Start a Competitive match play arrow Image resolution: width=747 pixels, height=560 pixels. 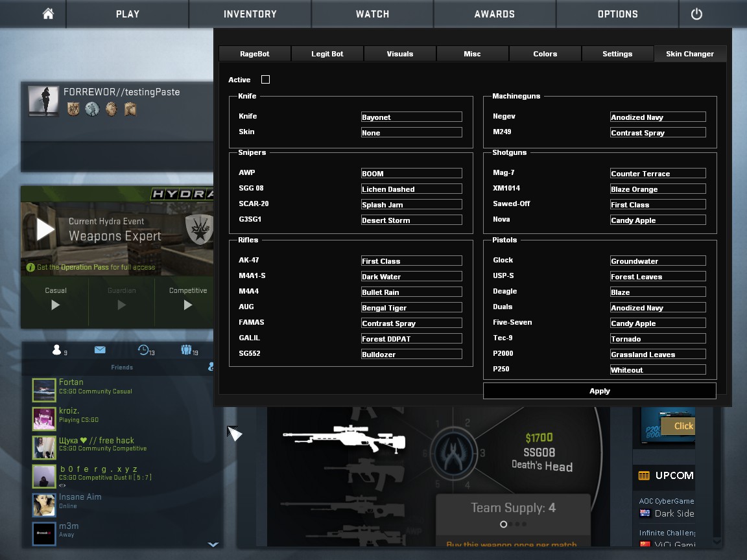pyautogui.click(x=188, y=305)
